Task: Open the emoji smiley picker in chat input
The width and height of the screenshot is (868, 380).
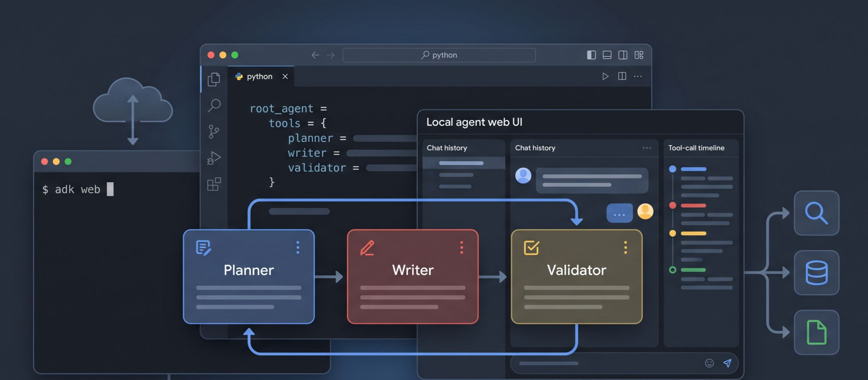Action: [709, 363]
